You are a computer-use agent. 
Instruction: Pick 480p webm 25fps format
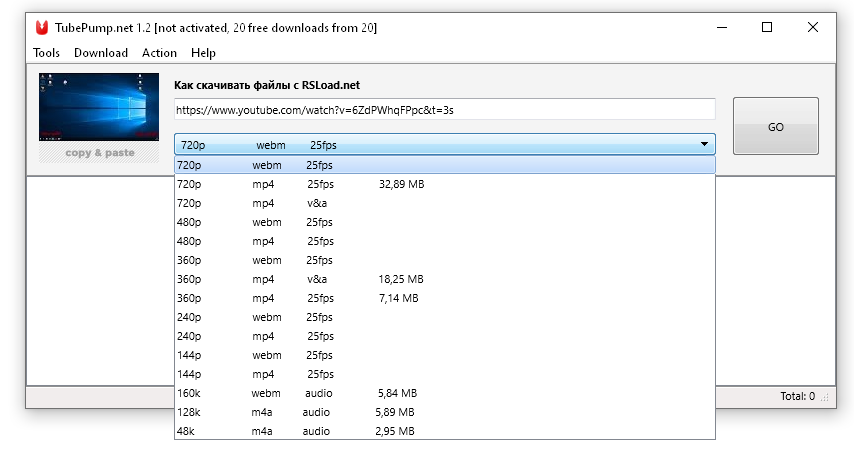coord(444,222)
